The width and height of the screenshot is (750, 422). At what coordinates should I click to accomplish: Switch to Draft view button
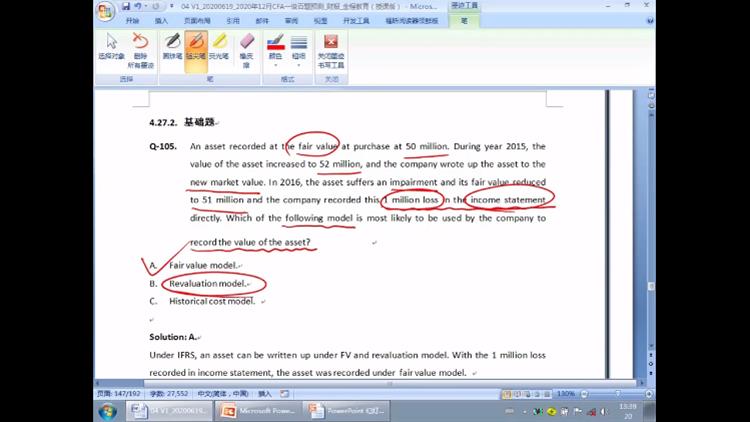click(547, 394)
